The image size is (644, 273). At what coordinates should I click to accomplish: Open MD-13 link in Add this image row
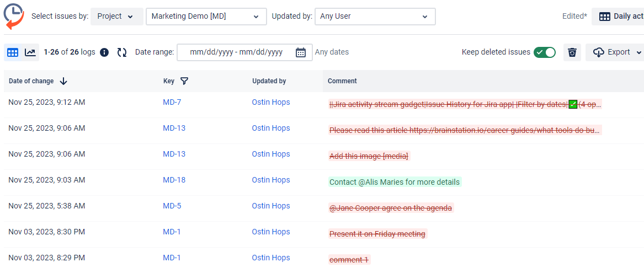(x=174, y=154)
